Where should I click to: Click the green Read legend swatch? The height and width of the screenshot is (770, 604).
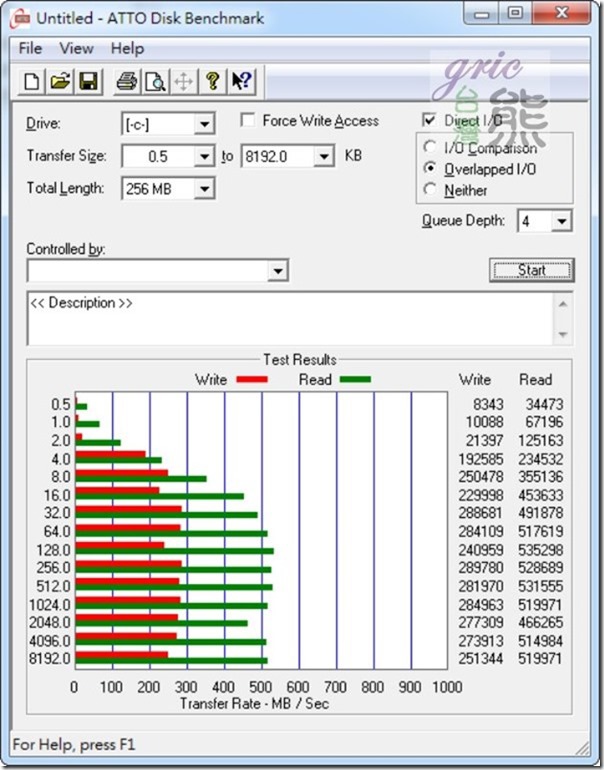355,379
